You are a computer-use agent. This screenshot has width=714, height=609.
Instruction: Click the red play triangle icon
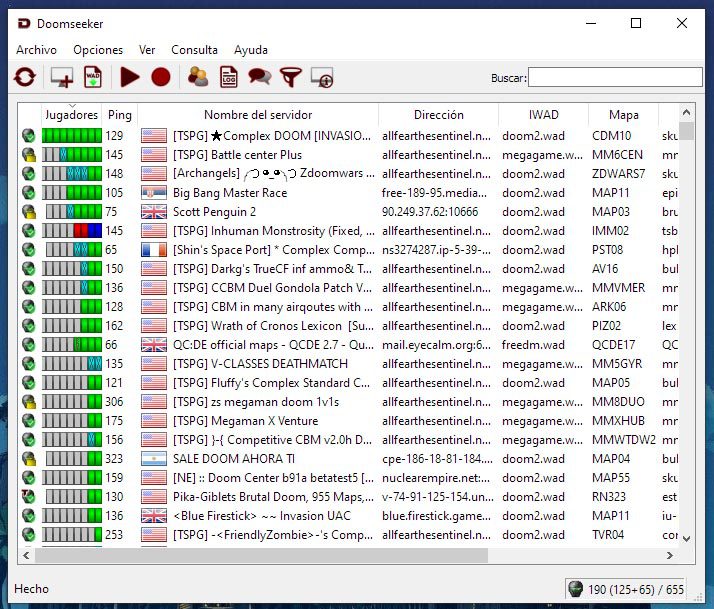130,77
